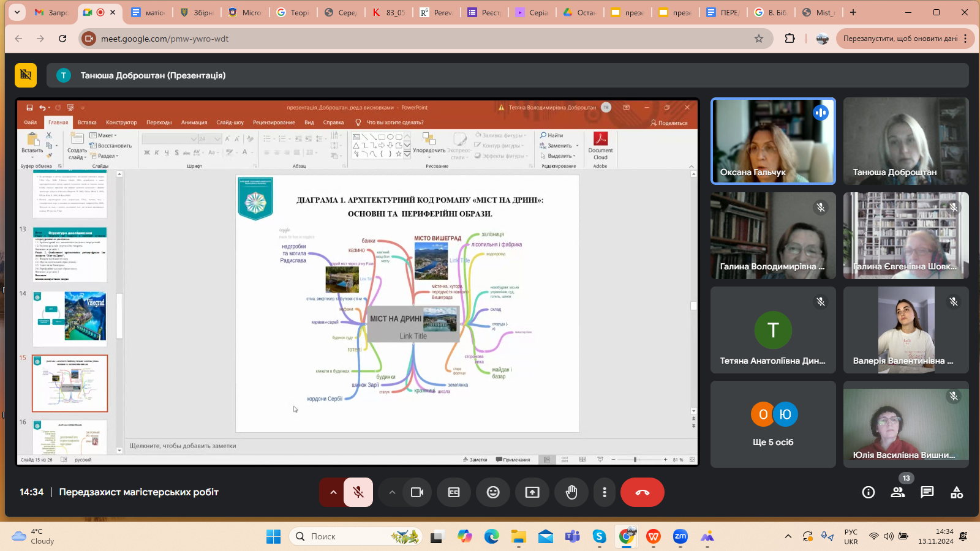This screenshot has width=980, height=551.
Task: Open more options three-dot menu
Action: click(x=605, y=492)
